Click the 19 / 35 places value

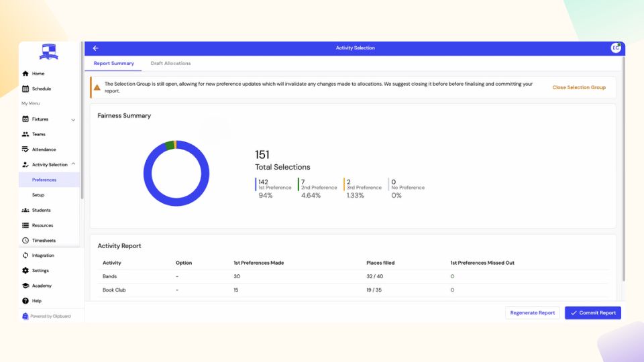(374, 290)
